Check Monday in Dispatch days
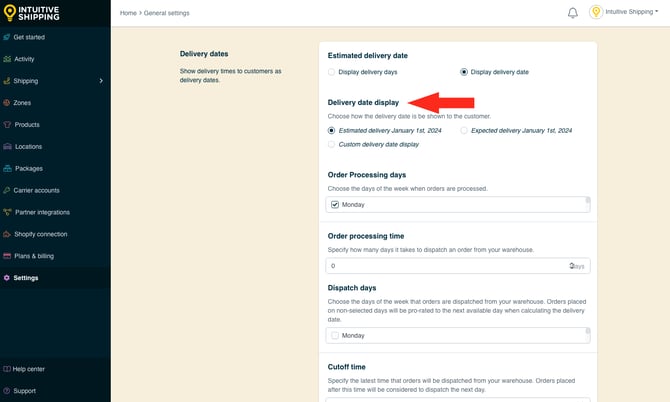Viewport: 670px width, 402px height. coord(335,335)
